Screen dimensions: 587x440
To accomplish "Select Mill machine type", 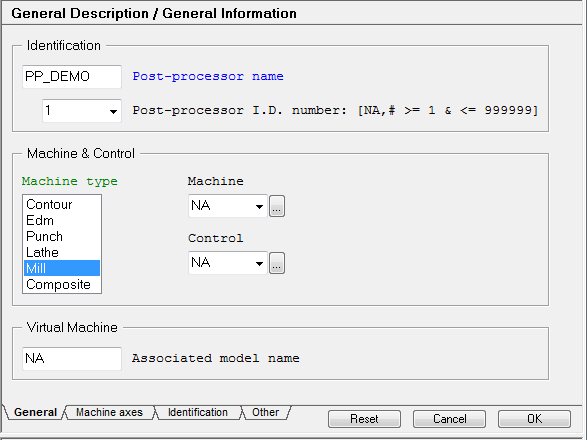I will (x=62, y=268).
